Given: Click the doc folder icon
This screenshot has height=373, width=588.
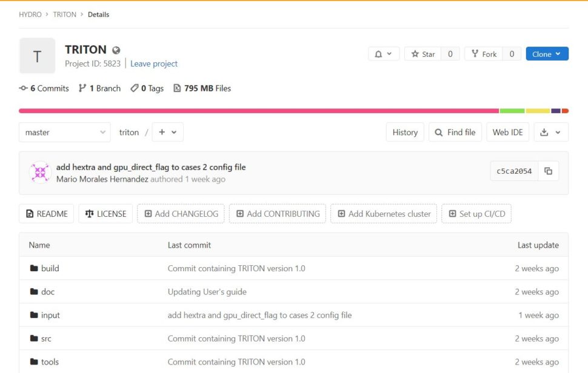Looking at the screenshot, I should click(x=34, y=292).
